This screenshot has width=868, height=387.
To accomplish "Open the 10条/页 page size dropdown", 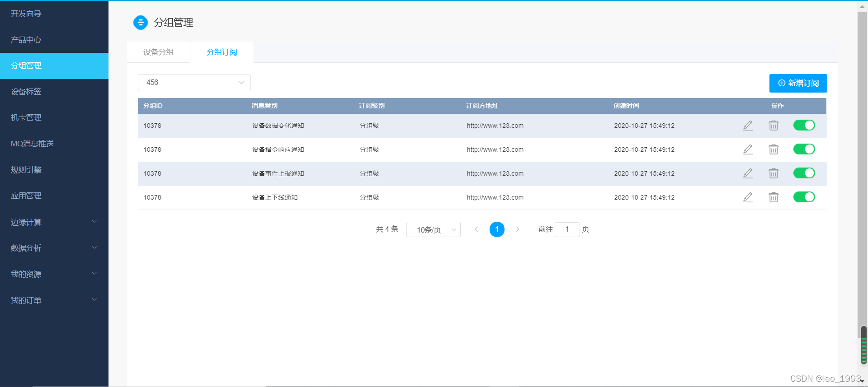I will 433,229.
